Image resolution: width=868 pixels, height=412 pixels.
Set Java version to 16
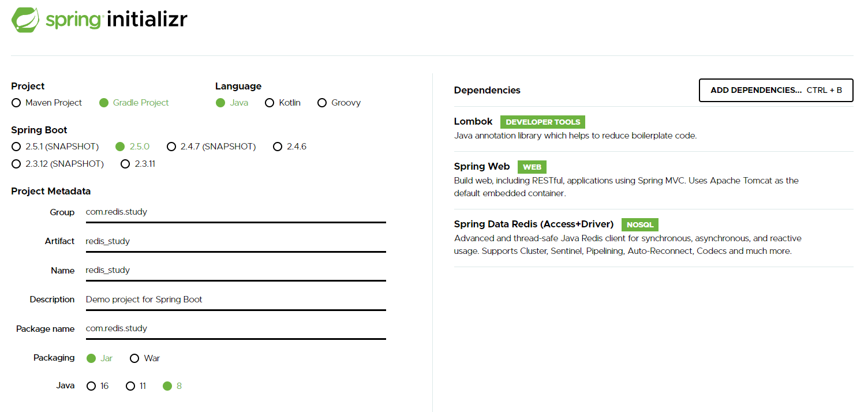[98, 386]
